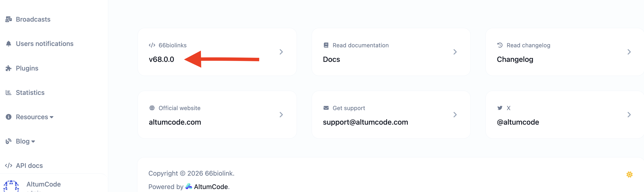This screenshot has height=192, width=644.
Task: Open Statistics in the sidebar
Action: (30, 93)
